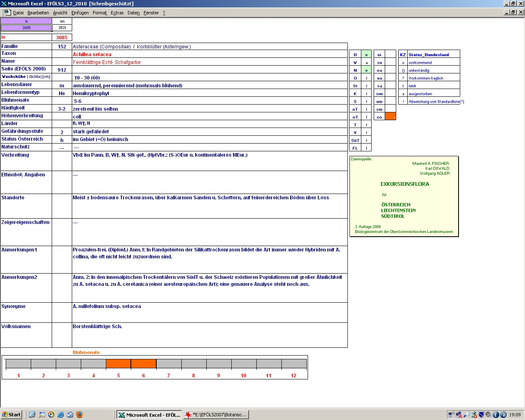Image resolution: width=525 pixels, height=420 pixels.
Task: Click the wireless network tray icon
Action: tap(452, 415)
